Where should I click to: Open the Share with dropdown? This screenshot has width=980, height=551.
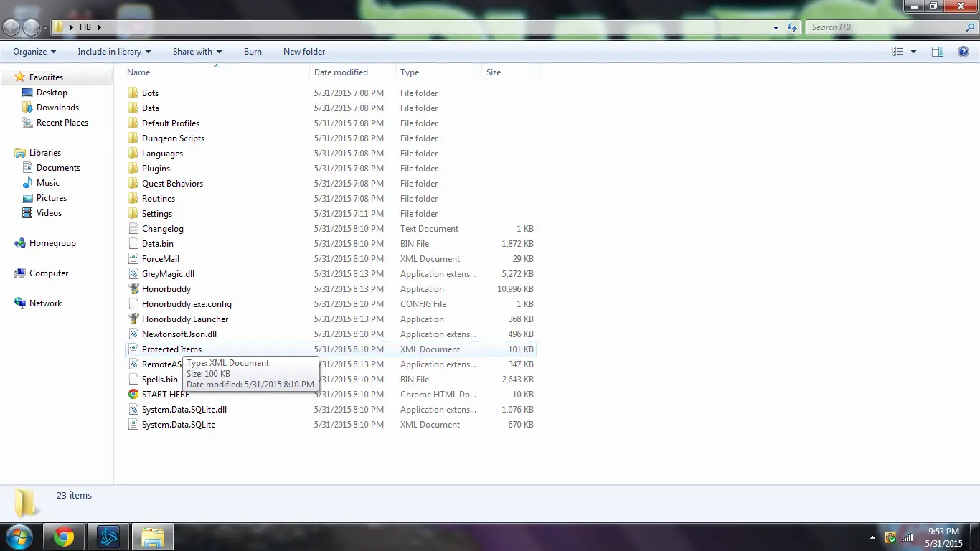[197, 52]
